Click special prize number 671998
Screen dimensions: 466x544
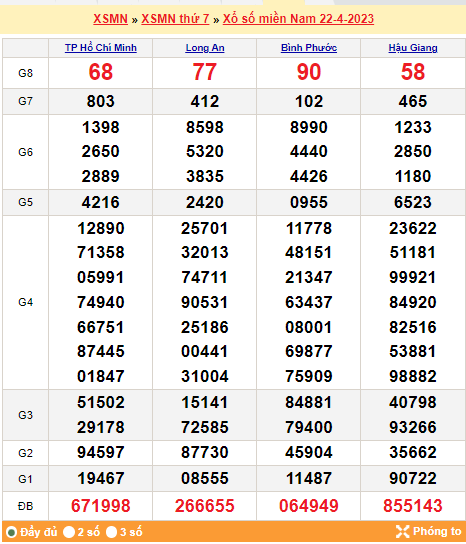pyautogui.click(x=101, y=506)
